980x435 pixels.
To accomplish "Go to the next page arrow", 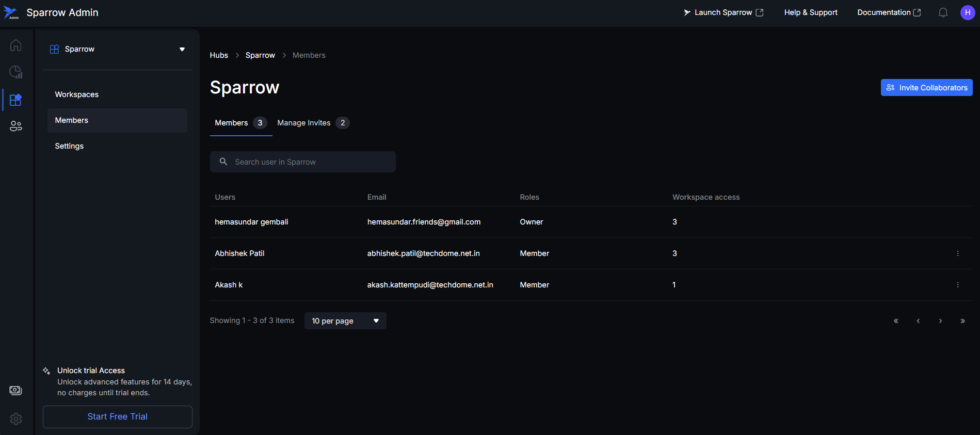I will (x=940, y=321).
